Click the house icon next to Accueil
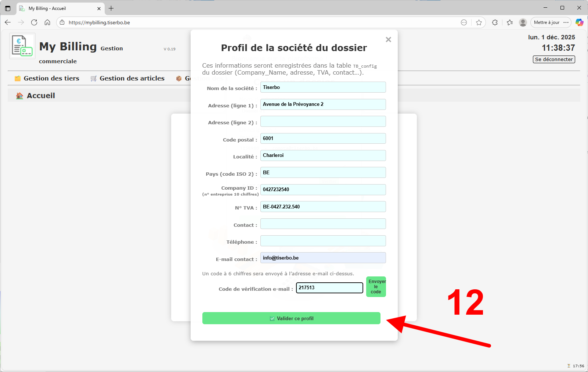This screenshot has height=372, width=588. coord(19,95)
